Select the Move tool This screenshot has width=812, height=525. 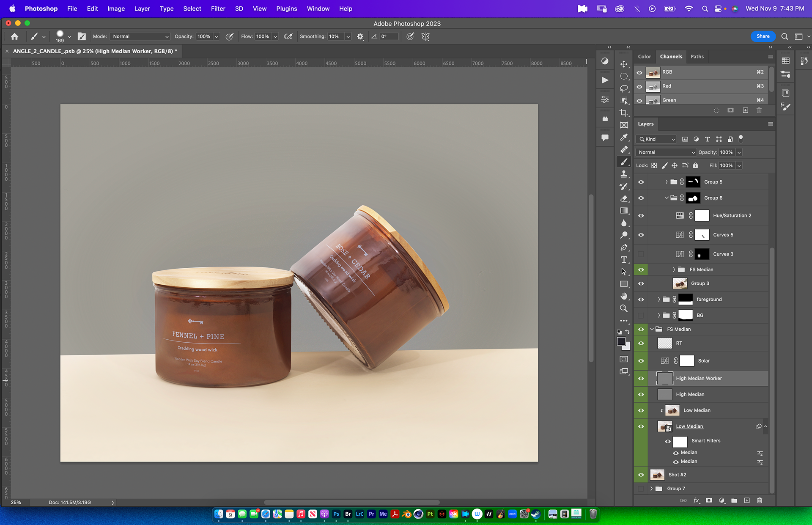pos(624,64)
